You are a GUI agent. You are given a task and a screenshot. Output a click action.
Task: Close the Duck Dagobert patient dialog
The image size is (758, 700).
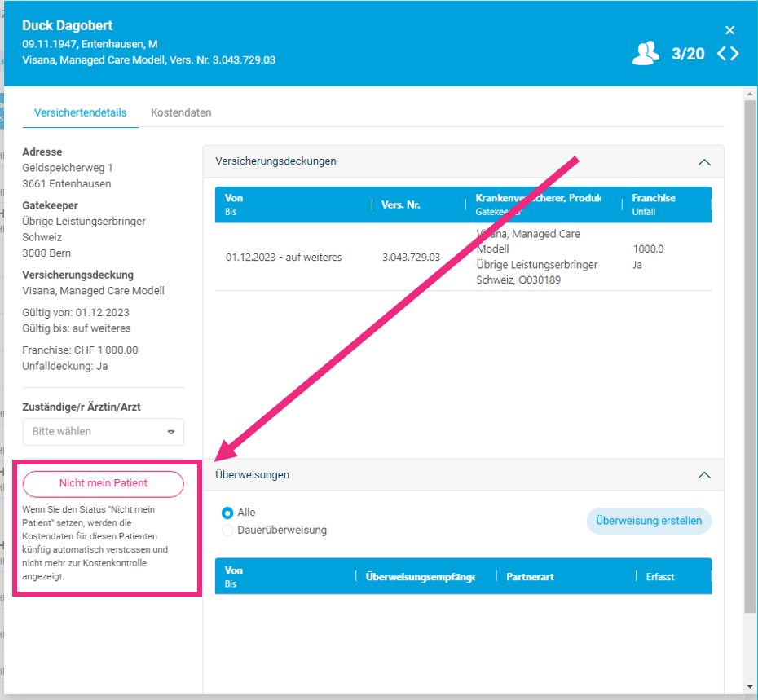pos(729,30)
